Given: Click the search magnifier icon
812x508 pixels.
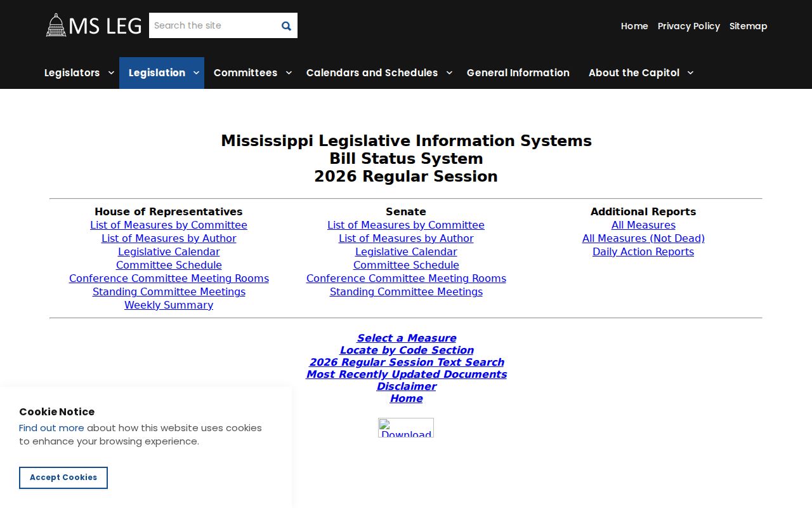Looking at the screenshot, I should 286,26.
